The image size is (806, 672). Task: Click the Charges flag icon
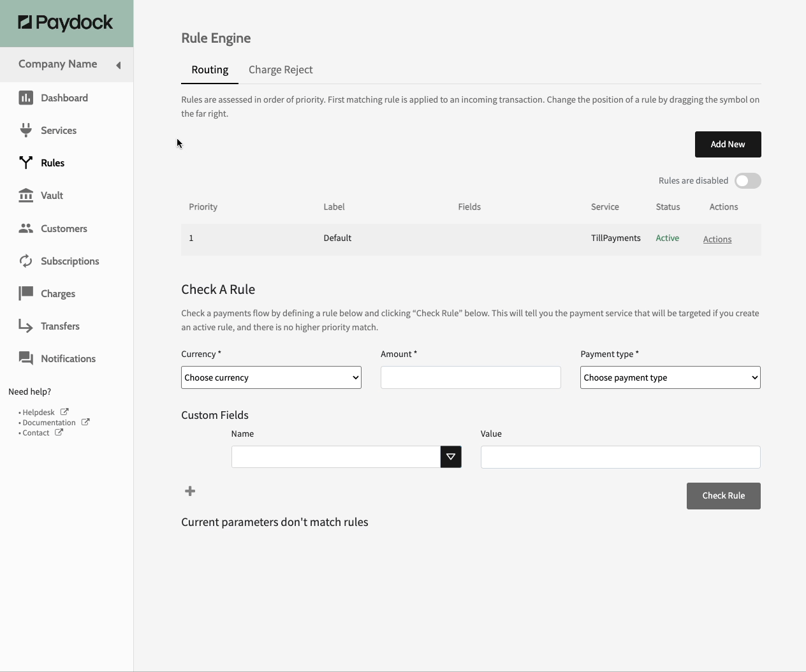[26, 293]
